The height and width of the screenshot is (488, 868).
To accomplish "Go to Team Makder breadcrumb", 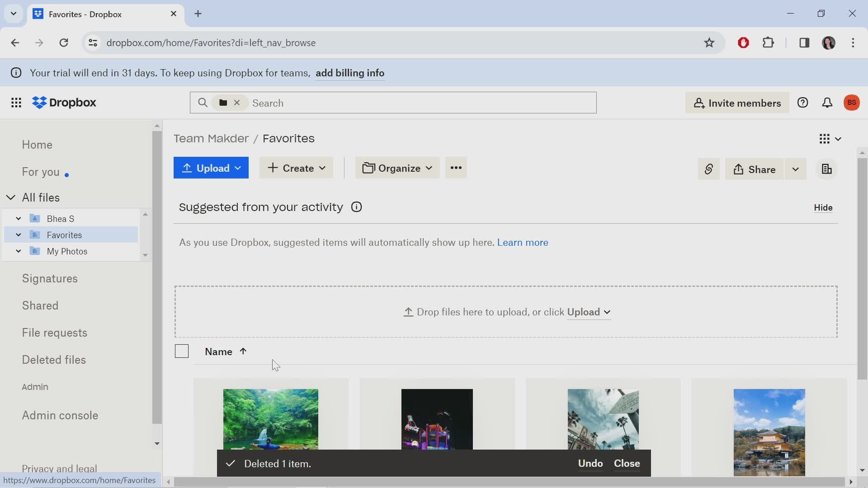I will pyautogui.click(x=211, y=139).
